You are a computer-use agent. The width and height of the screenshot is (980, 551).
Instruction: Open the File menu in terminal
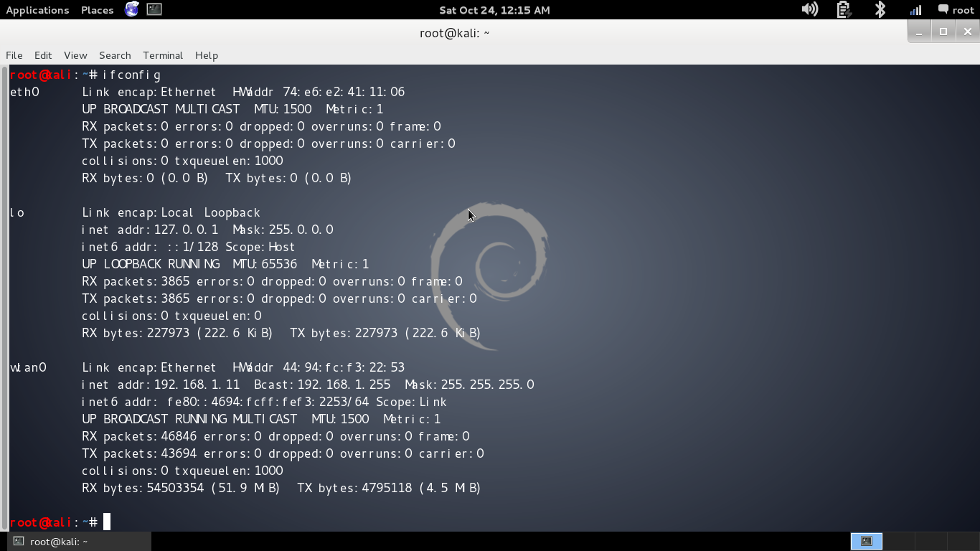[14, 55]
